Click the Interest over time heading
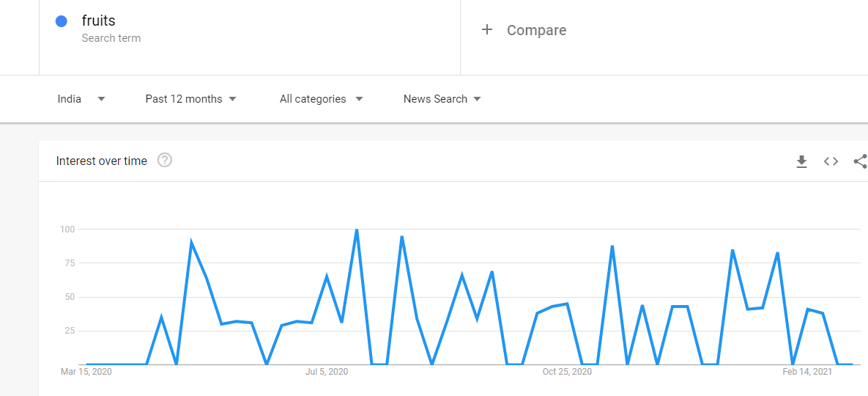Screen dimensions: 868x396 (x=102, y=161)
